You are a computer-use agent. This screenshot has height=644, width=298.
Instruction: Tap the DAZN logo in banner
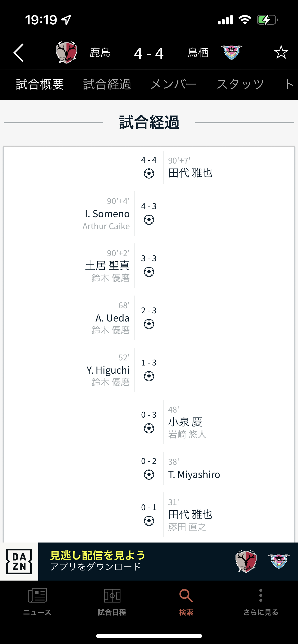click(19, 561)
